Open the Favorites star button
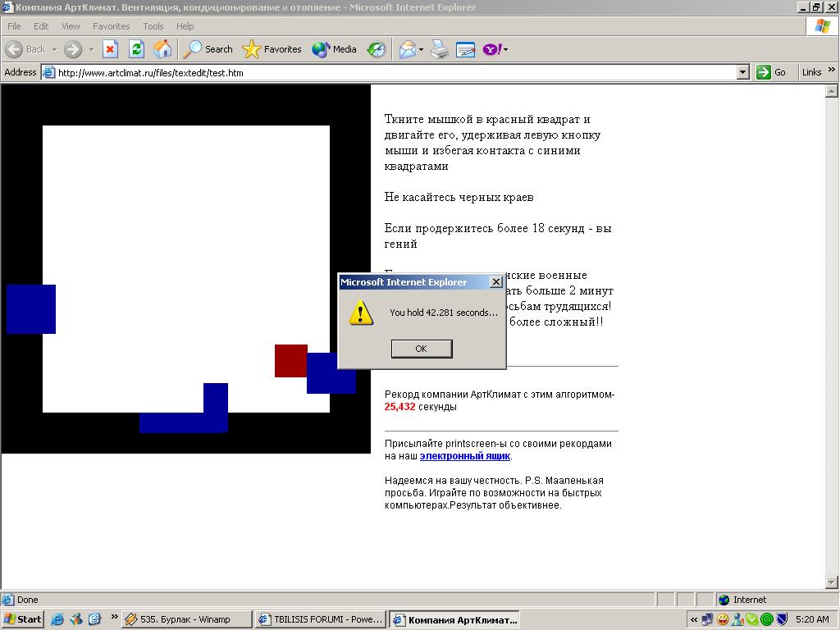The width and height of the screenshot is (840, 630). [272, 49]
